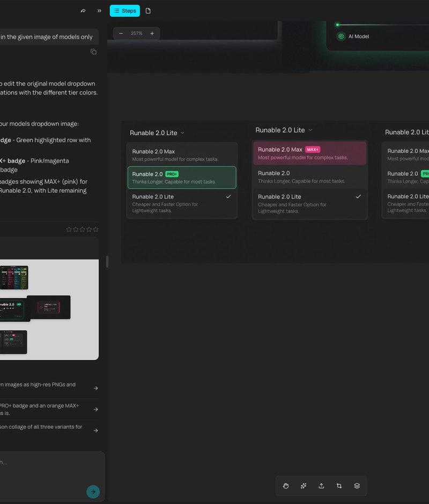Rate the response three stars
The width and height of the screenshot is (429, 504).
[83, 229]
